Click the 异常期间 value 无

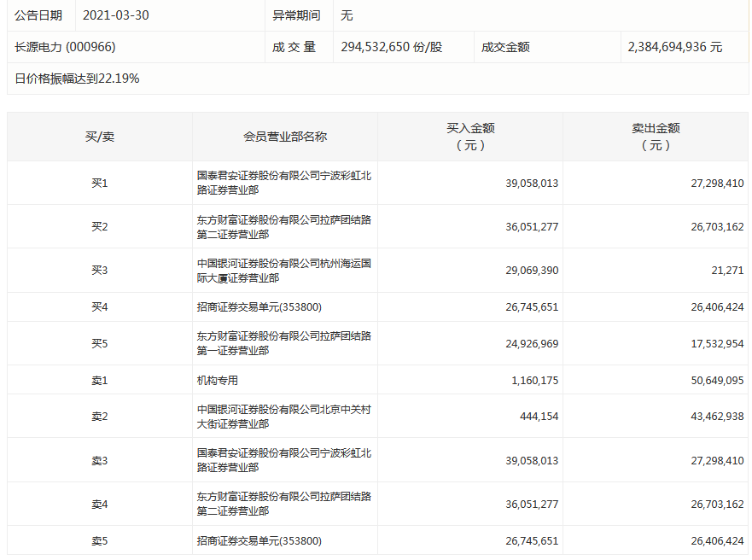coord(347,15)
